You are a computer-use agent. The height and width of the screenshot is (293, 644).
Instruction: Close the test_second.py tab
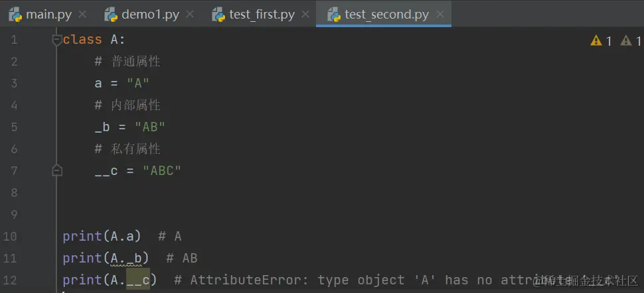coord(440,15)
